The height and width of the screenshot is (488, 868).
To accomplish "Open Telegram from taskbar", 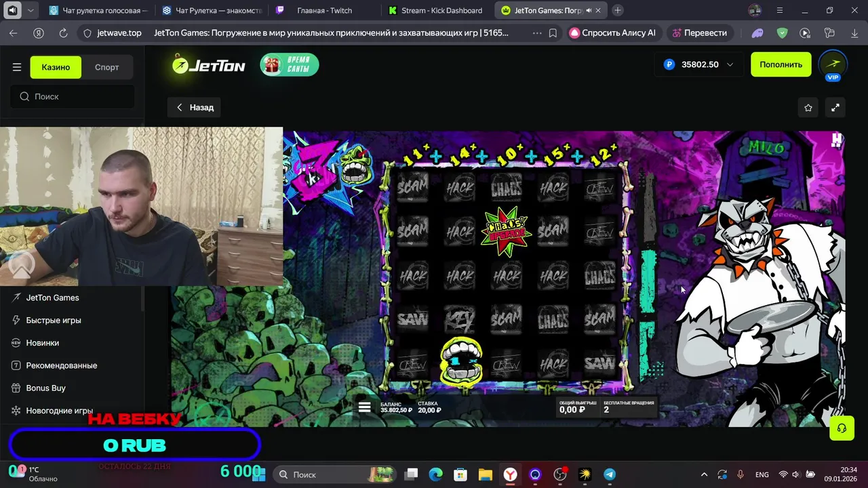I will [x=610, y=474].
